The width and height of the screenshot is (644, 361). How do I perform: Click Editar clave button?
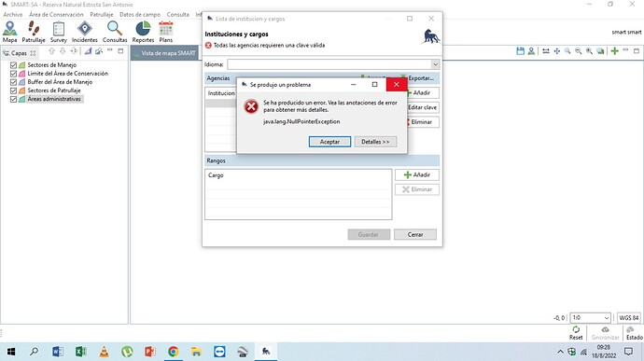(x=423, y=107)
